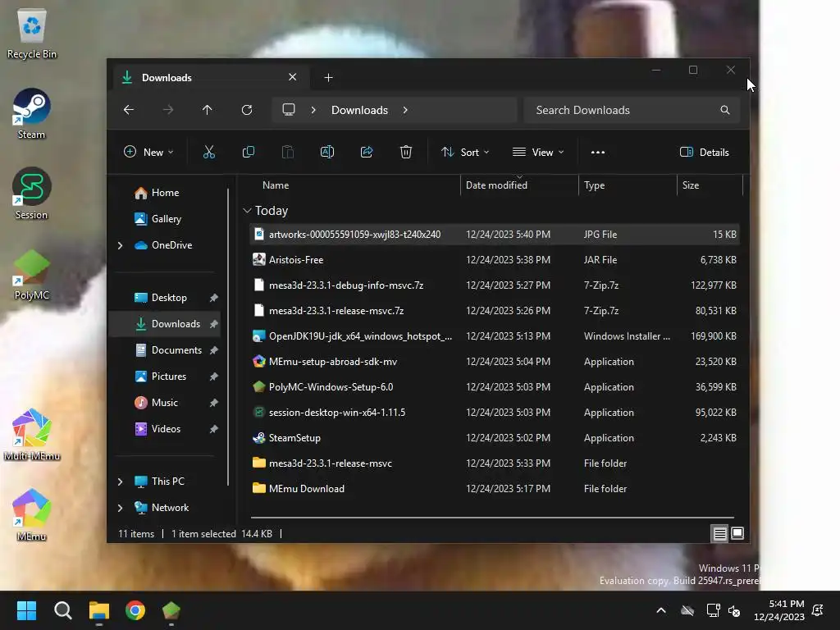Open the Sort dropdown
Image resolution: width=840 pixels, height=630 pixels.
465,152
